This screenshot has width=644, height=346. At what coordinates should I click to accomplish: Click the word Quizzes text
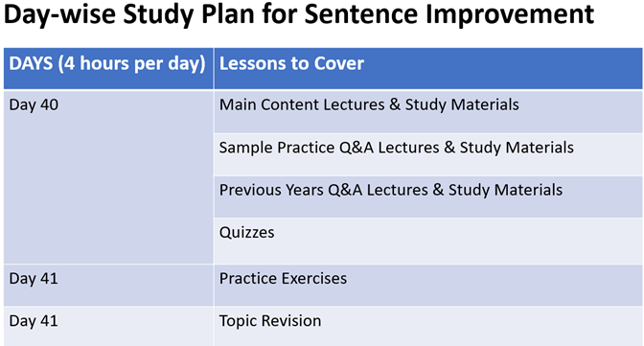click(x=246, y=233)
